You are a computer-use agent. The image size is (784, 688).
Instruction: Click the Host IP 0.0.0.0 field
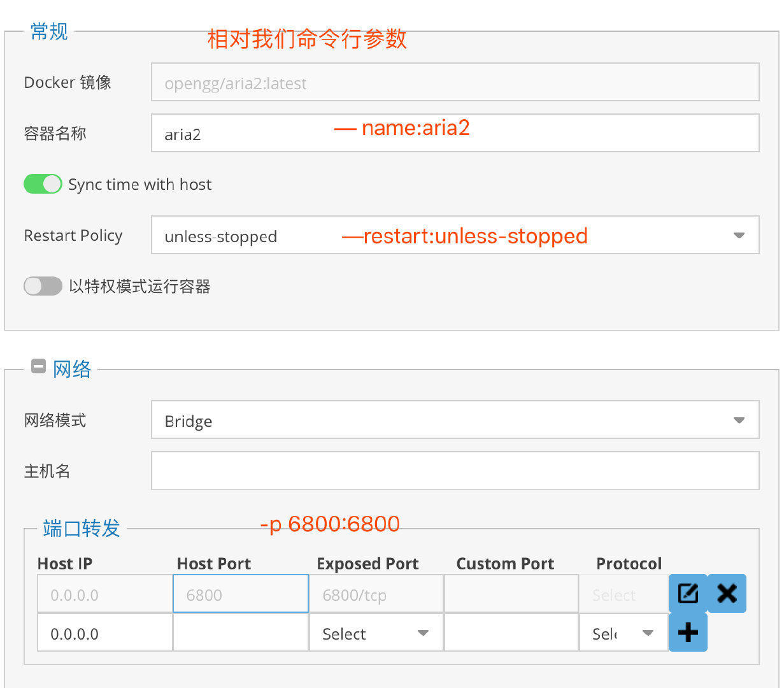point(104,593)
